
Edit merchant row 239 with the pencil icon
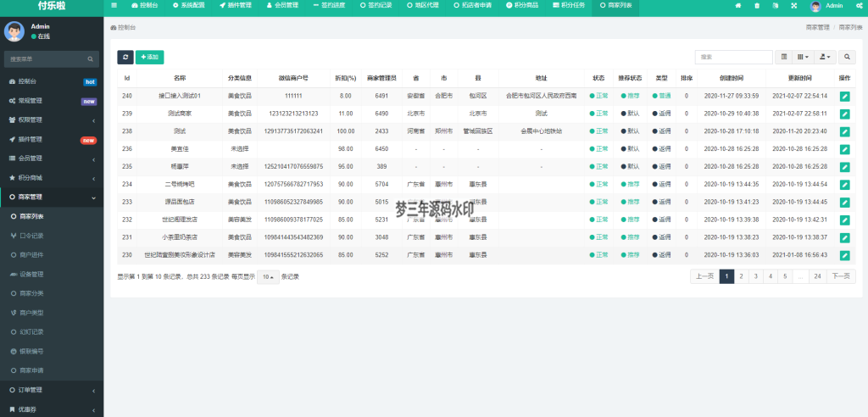(845, 114)
